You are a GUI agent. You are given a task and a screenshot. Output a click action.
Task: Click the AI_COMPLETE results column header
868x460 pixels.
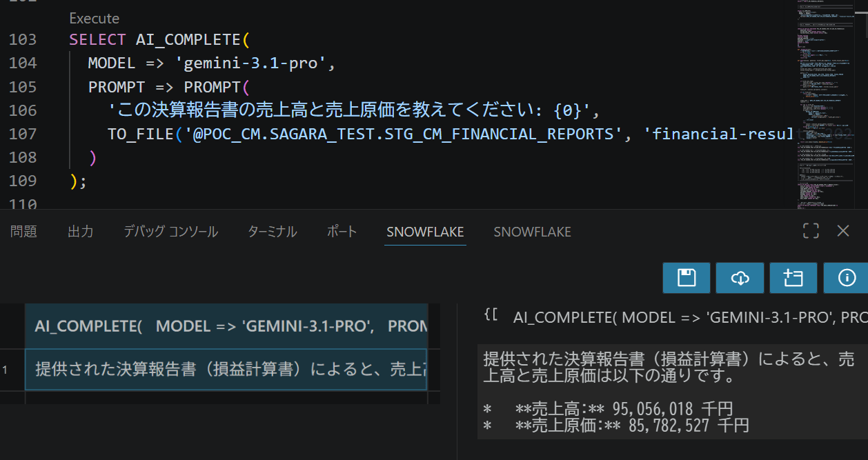[x=226, y=326]
